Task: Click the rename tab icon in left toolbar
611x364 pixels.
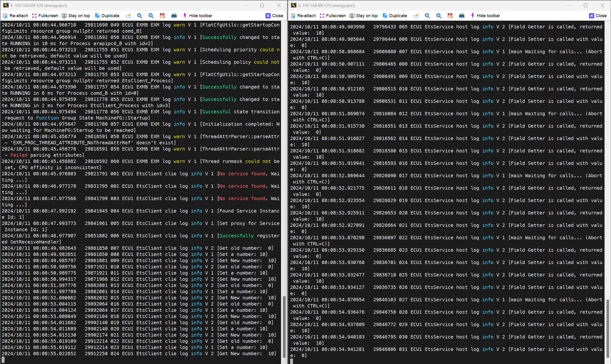Action: [x=128, y=16]
